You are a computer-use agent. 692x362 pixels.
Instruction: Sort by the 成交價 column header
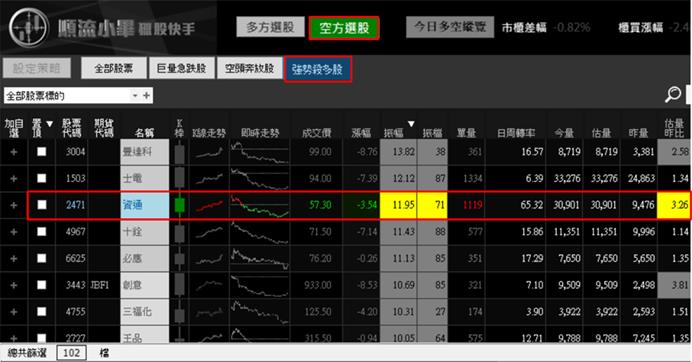tap(316, 132)
